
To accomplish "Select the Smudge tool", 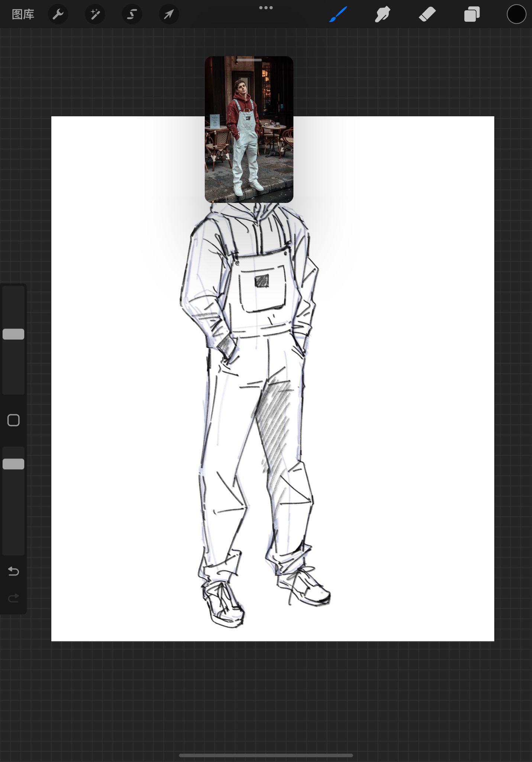I will [x=382, y=15].
